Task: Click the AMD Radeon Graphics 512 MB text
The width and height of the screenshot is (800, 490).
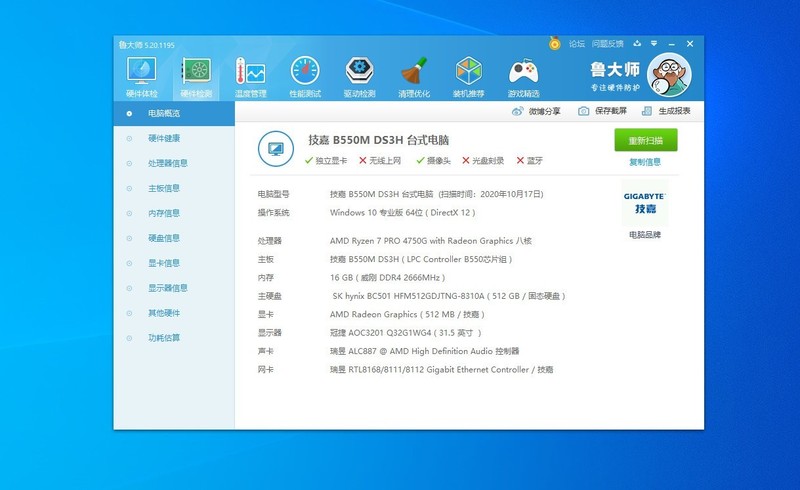Action: (x=407, y=314)
